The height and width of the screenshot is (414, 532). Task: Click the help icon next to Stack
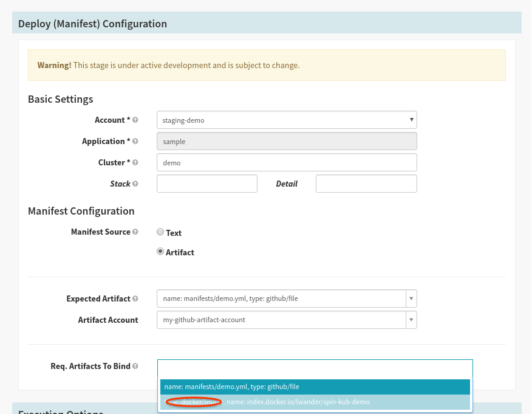pos(135,184)
